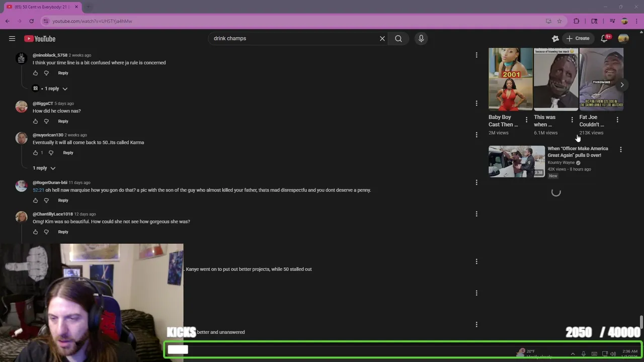Open a new browser tab
Image resolution: width=644 pixels, height=362 pixels.
(x=89, y=7)
